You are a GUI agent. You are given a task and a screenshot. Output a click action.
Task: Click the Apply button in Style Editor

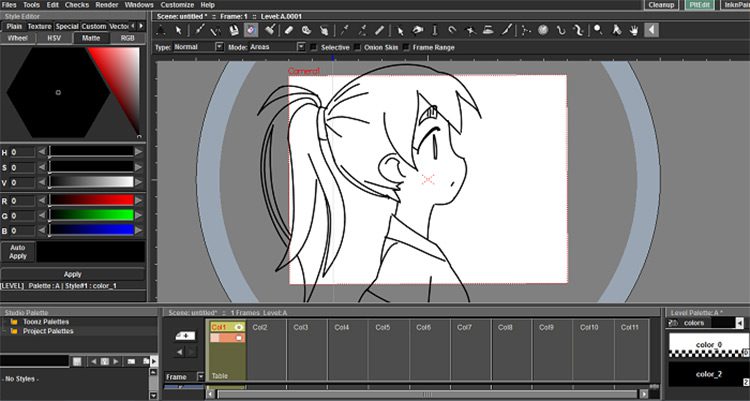click(x=72, y=273)
